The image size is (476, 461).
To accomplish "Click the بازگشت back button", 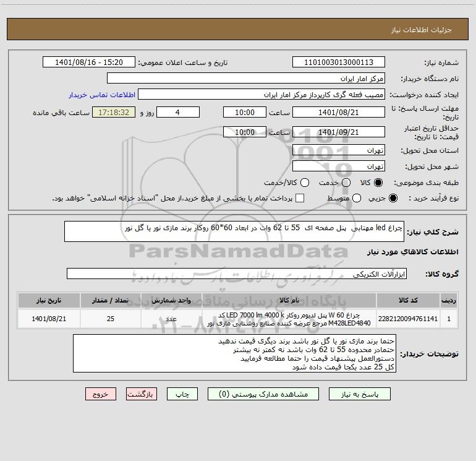I will coord(142,394).
